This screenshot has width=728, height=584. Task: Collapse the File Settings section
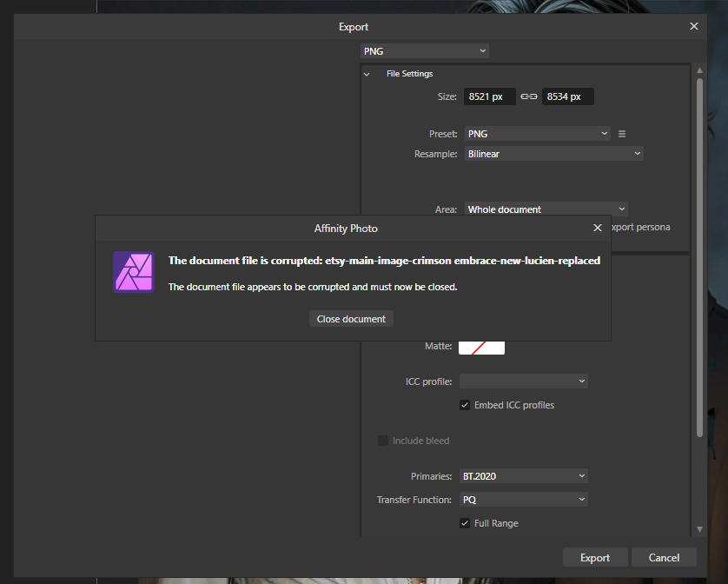coord(367,74)
